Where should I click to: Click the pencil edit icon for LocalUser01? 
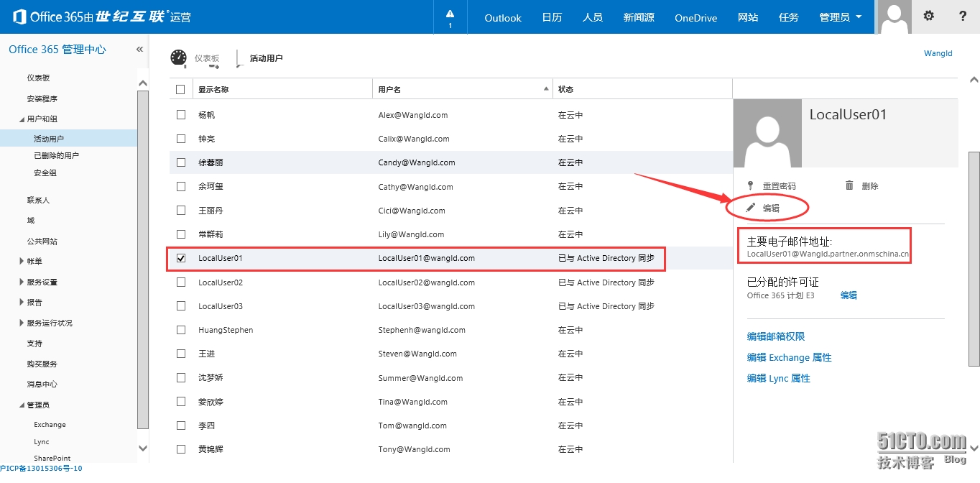pyautogui.click(x=752, y=208)
